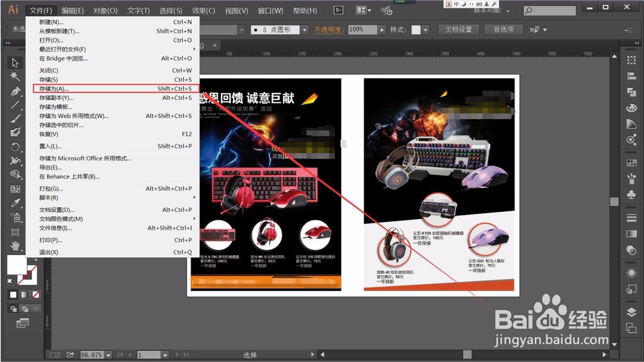This screenshot has height=362, width=644.
Task: Open the Pathfinder panel icon
Action: [631, 92]
